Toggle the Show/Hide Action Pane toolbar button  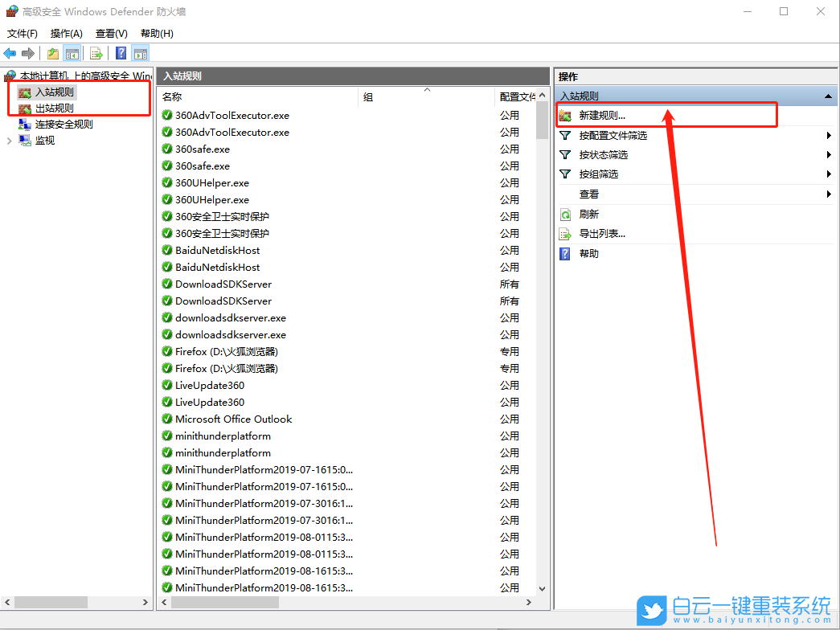pyautogui.click(x=141, y=54)
